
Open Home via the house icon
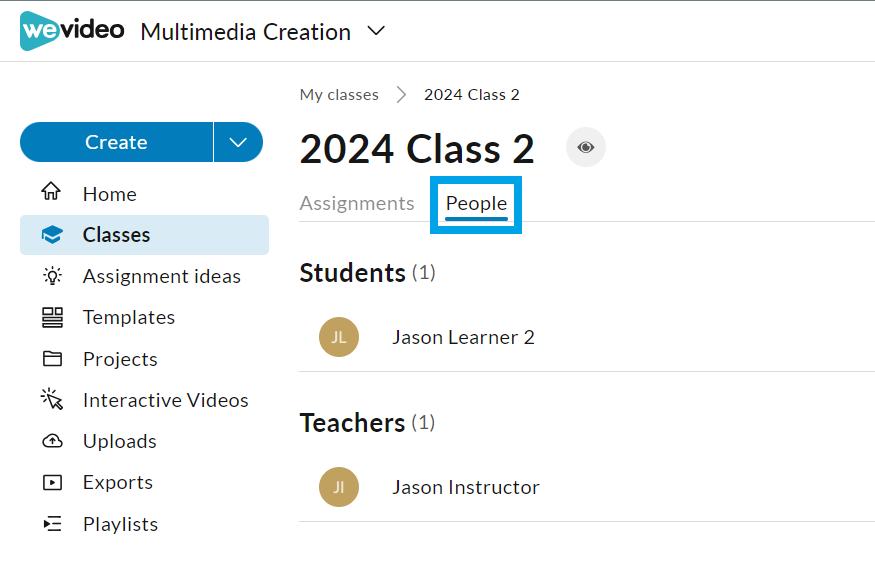(x=51, y=191)
